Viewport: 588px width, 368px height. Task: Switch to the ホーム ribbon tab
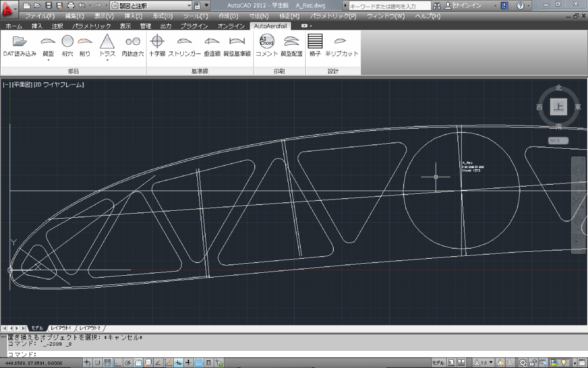[x=14, y=26]
